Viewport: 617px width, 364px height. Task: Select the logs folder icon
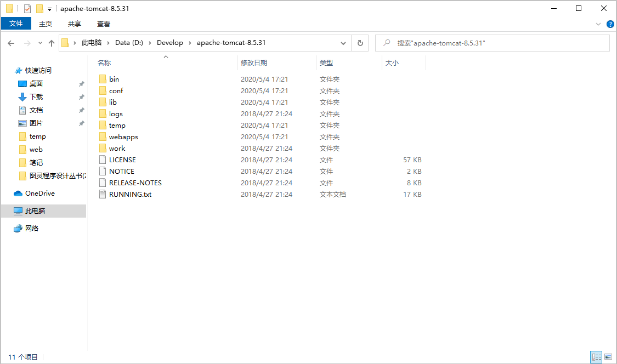(103, 113)
